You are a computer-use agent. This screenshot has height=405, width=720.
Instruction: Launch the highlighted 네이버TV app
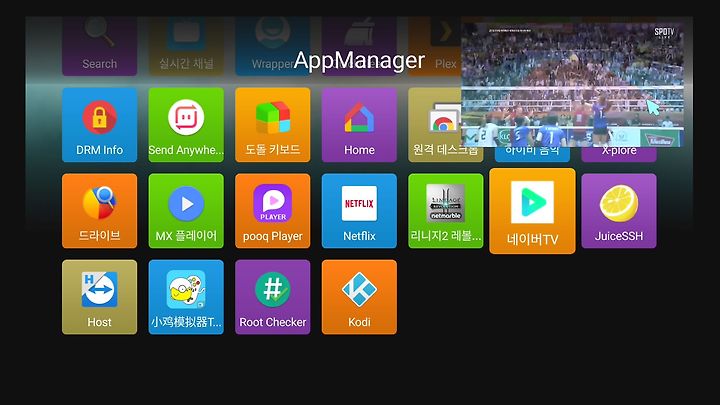pos(532,211)
